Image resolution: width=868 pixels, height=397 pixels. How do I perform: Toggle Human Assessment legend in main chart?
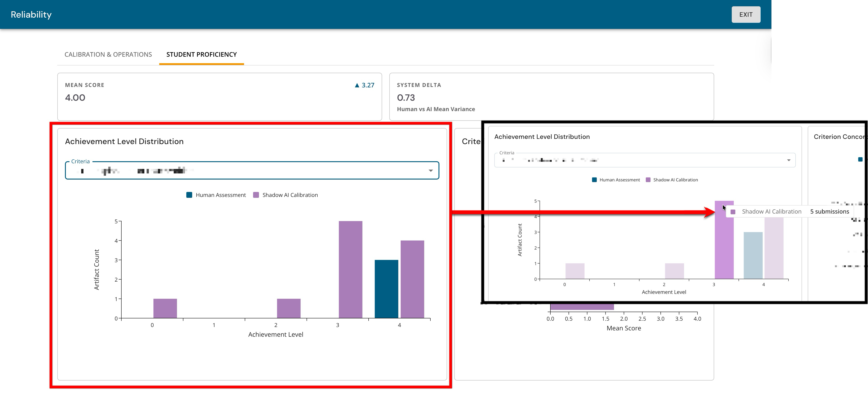click(216, 195)
